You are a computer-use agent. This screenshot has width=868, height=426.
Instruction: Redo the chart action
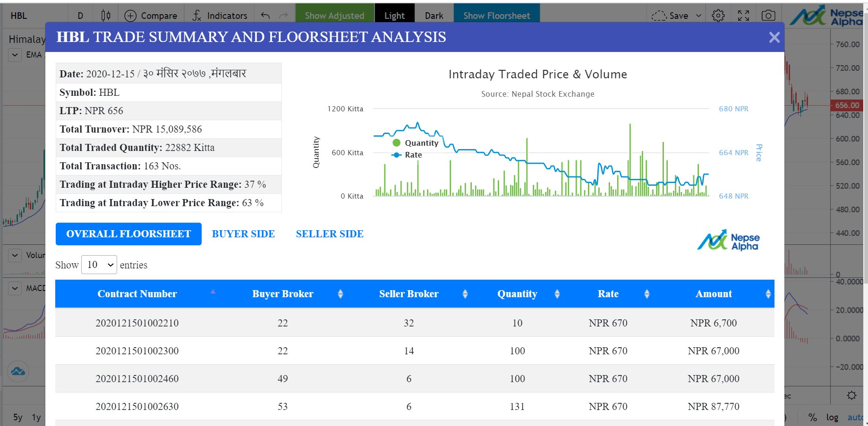(283, 16)
